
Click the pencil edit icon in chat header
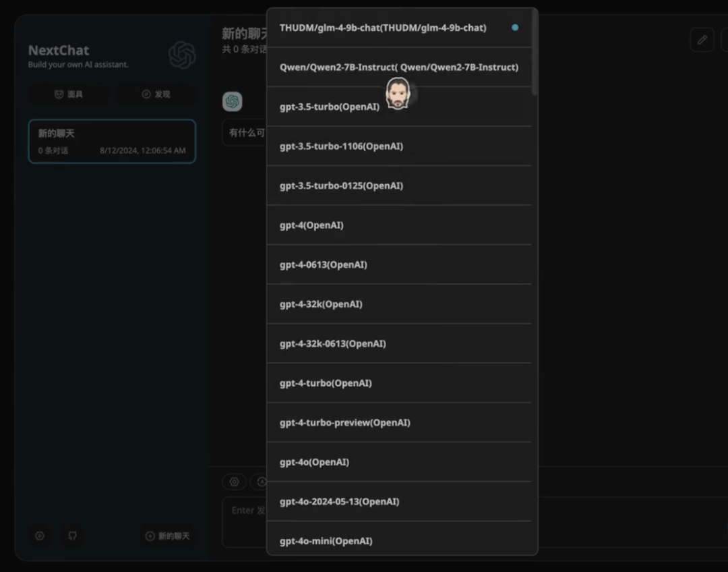pyautogui.click(x=702, y=40)
